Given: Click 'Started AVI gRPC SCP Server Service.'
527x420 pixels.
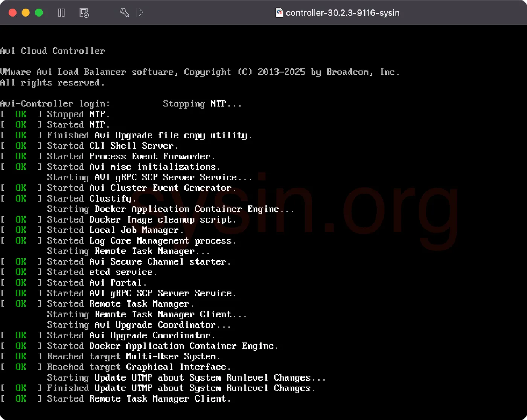Looking at the screenshot, I should 142,293.
